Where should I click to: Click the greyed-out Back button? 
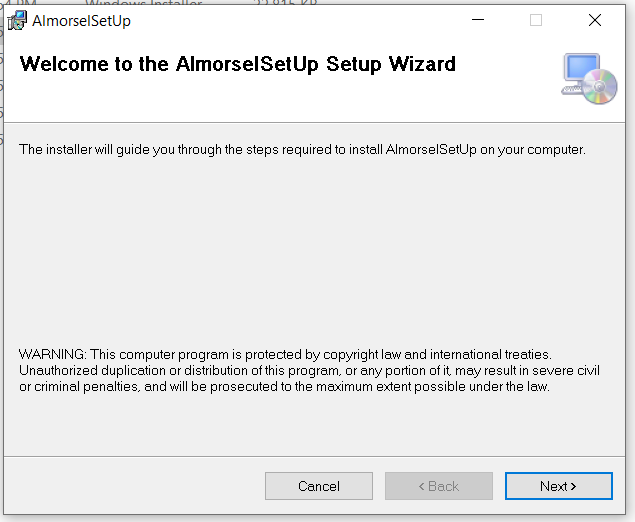tap(439, 486)
